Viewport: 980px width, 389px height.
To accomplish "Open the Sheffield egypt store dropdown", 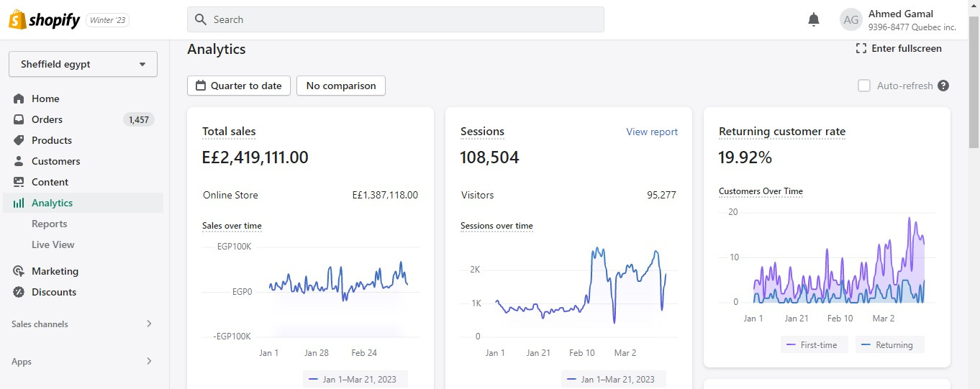I will click(x=83, y=64).
